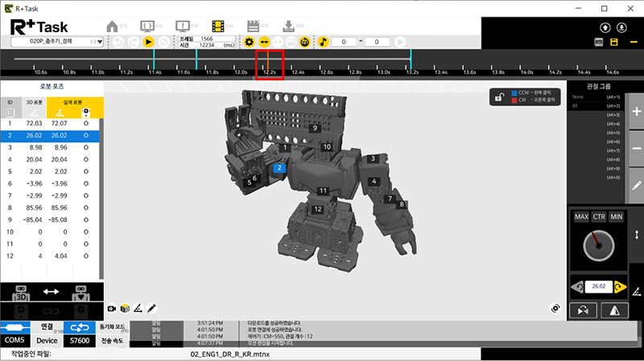644x361 pixels.
Task: Click the yellow gear settings icon
Action: tap(249, 41)
